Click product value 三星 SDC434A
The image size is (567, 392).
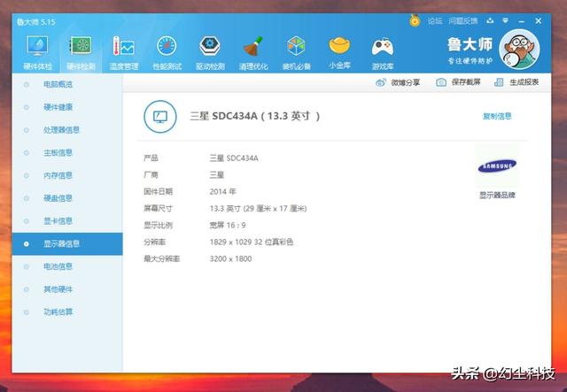234,158
